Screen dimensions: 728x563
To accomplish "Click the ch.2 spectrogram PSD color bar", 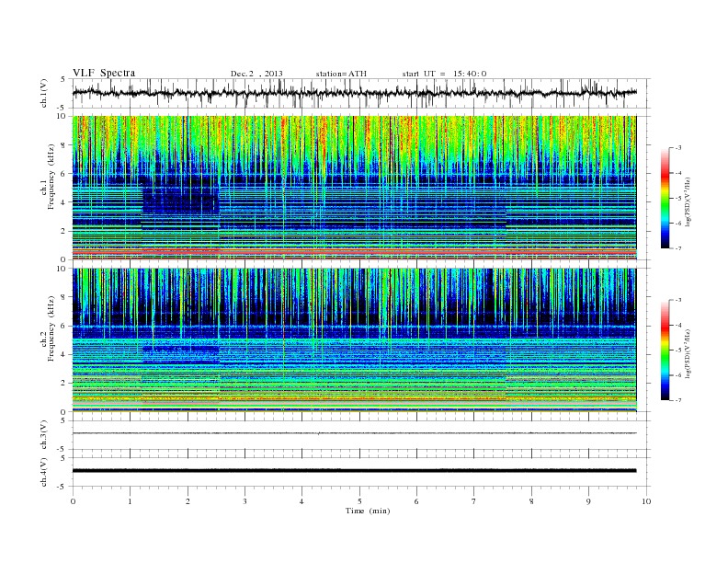I will pos(665,350).
